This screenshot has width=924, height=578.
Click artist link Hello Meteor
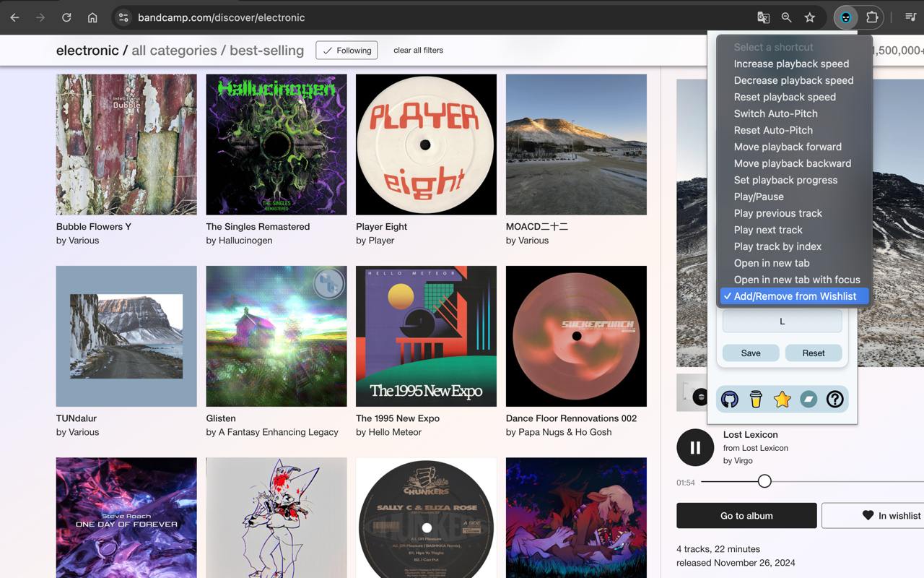tap(395, 432)
